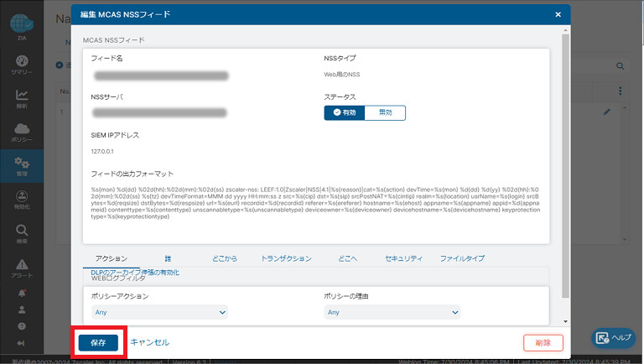
Task: Click the dialog vertical scrollbar thumb
Action: point(565,165)
